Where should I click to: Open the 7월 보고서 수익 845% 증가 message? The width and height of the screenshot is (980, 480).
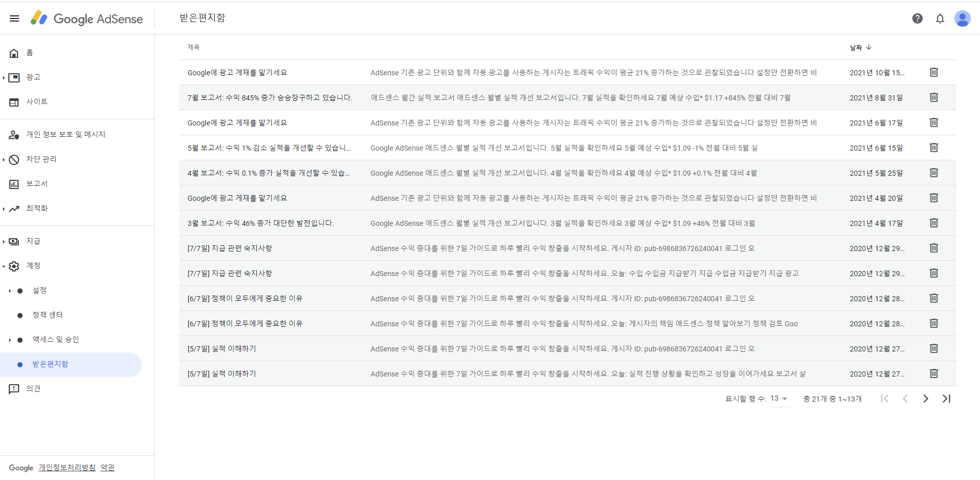[567, 97]
